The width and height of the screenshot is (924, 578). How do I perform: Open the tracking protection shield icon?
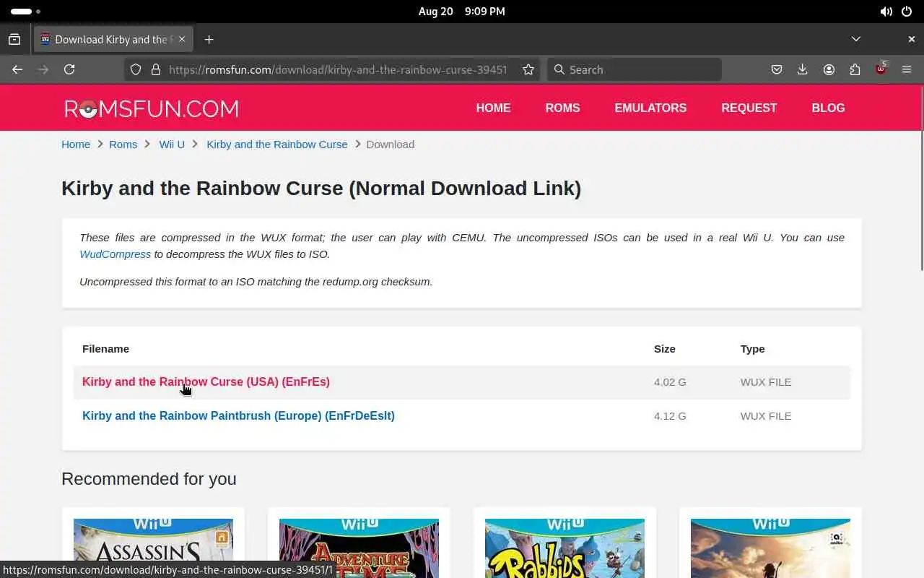[x=136, y=69]
